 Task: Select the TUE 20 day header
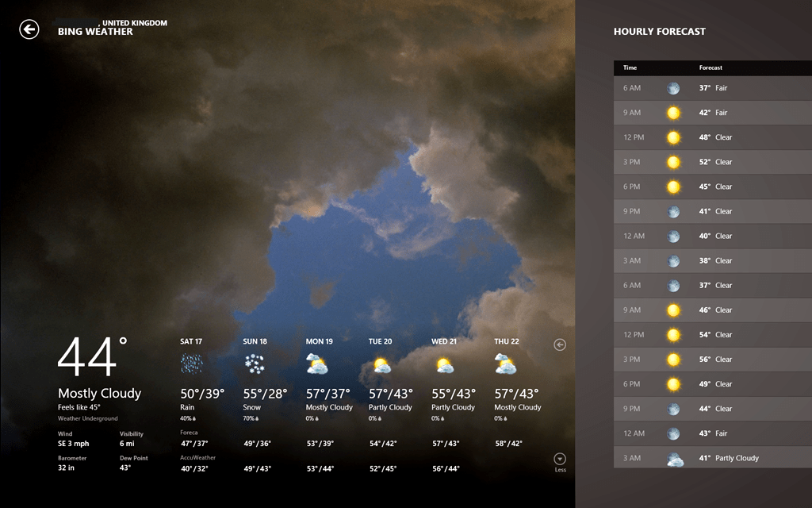[380, 341]
